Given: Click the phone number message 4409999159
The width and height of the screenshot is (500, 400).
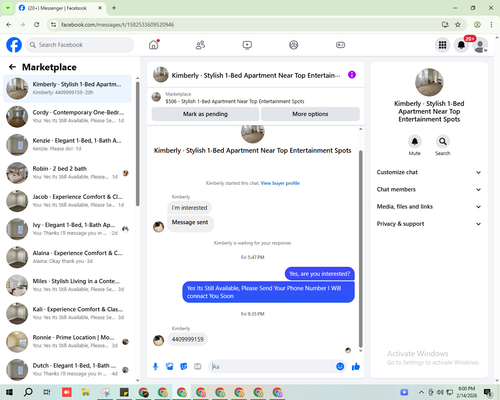Looking at the screenshot, I should 187,339.
